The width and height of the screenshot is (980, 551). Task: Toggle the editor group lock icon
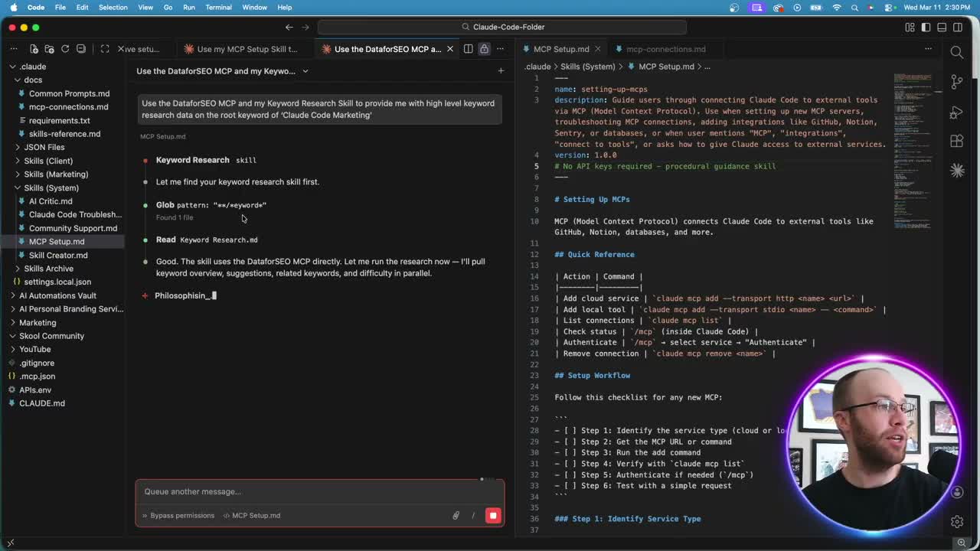484,49
